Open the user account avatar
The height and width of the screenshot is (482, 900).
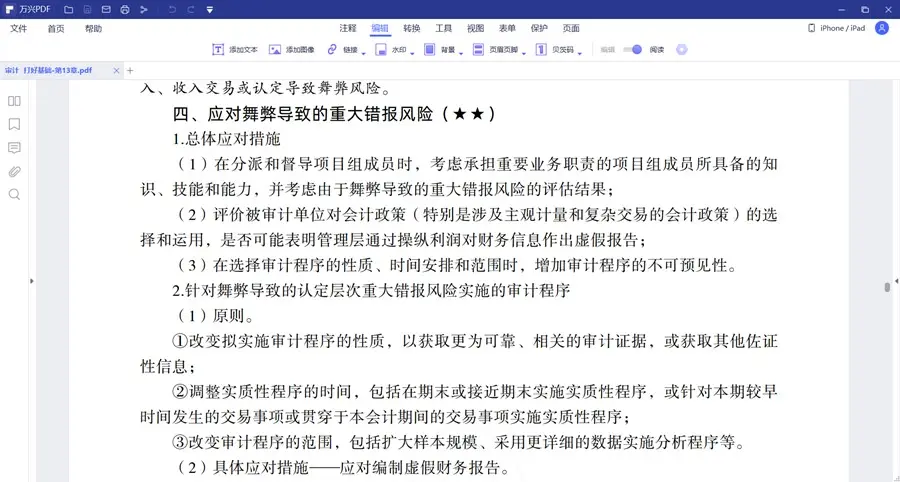pyautogui.click(x=882, y=28)
